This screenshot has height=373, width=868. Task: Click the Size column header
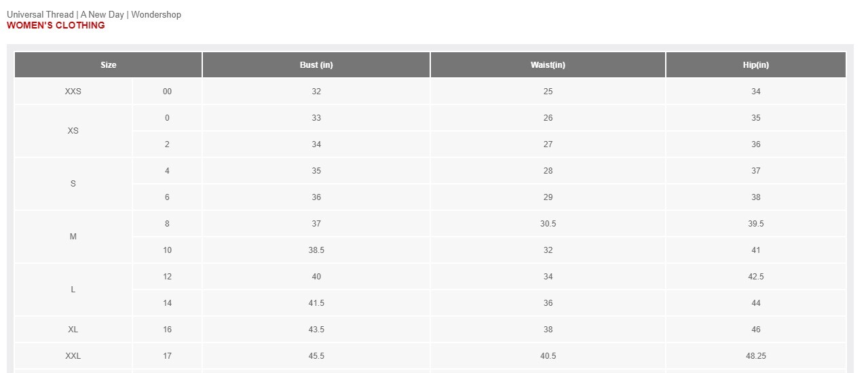pos(108,65)
